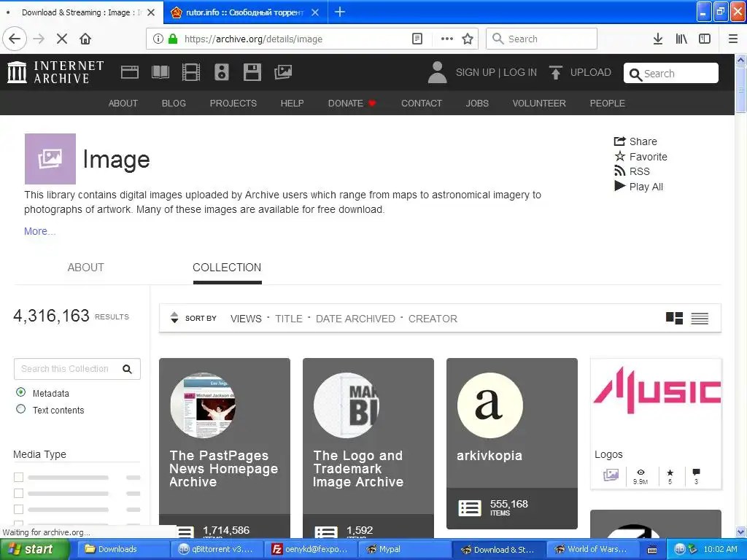Sort results by TITLE
Viewport: 747px width, 560px height.
point(289,319)
